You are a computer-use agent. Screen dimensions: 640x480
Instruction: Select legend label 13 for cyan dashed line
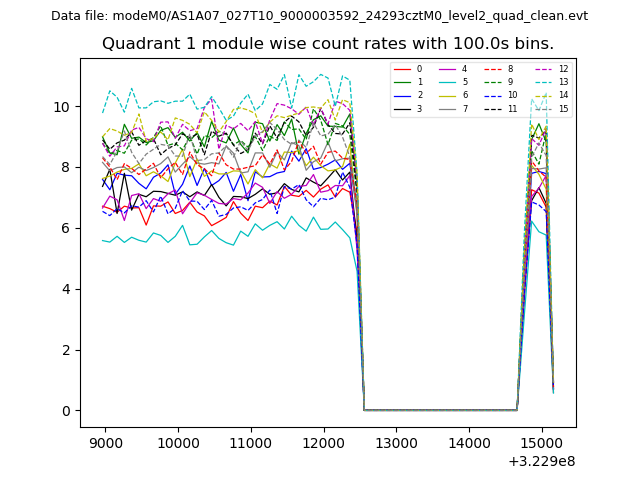[x=563, y=82]
